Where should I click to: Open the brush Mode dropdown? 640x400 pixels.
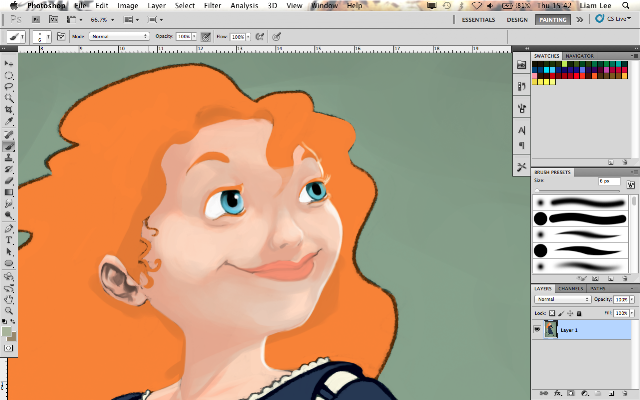click(119, 36)
